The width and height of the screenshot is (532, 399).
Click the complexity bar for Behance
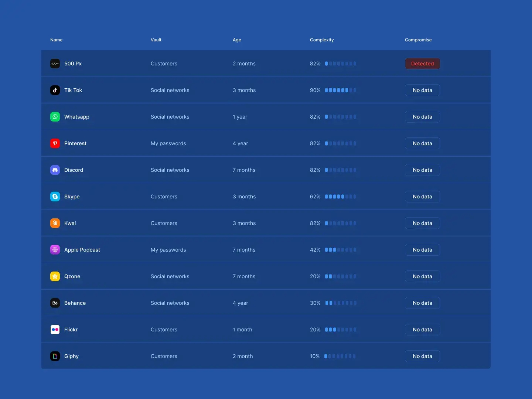pyautogui.click(x=341, y=303)
